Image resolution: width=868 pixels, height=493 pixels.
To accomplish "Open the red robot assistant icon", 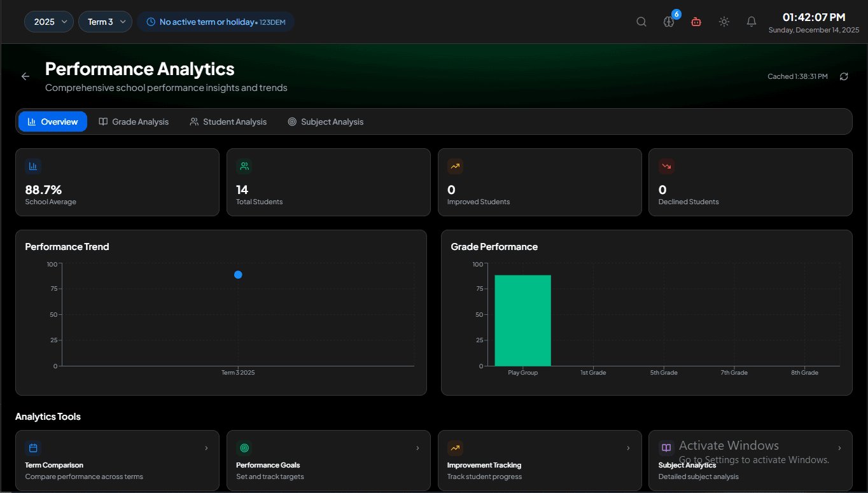I will pyautogui.click(x=696, y=22).
